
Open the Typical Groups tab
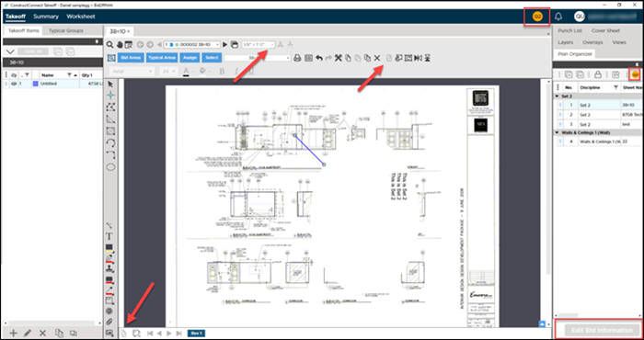(x=66, y=30)
